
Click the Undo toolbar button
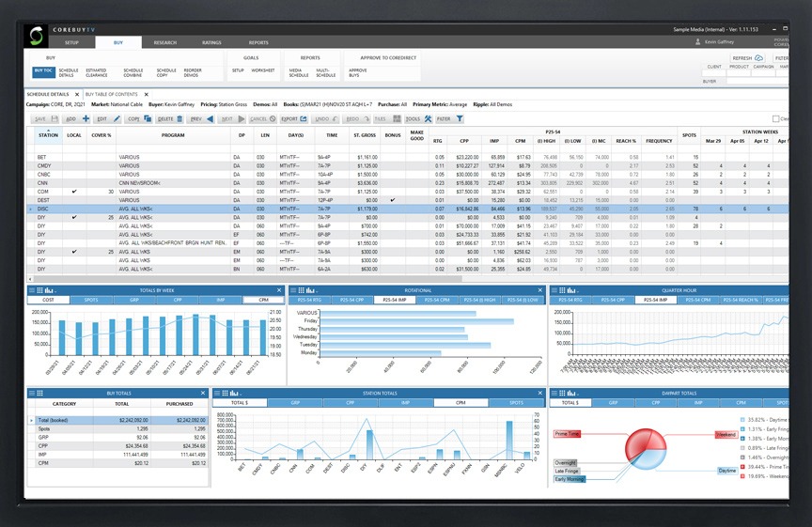pyautogui.click(x=326, y=119)
